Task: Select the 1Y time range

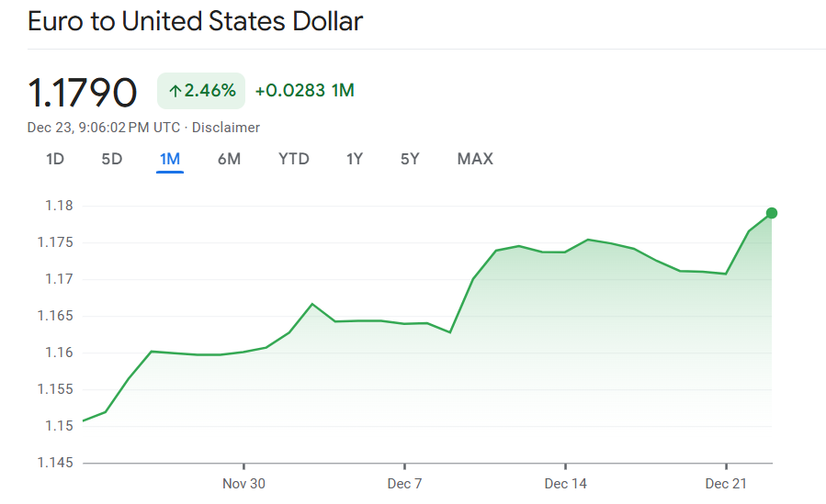Action: pos(355,159)
